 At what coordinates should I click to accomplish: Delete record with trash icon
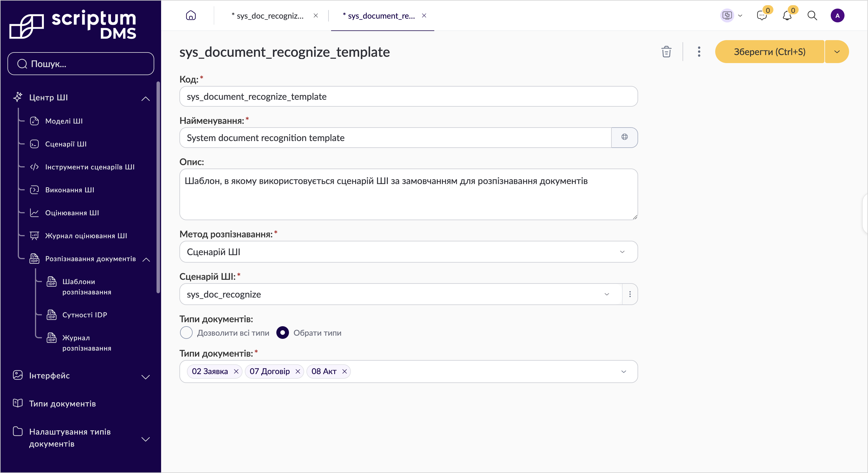click(x=666, y=52)
